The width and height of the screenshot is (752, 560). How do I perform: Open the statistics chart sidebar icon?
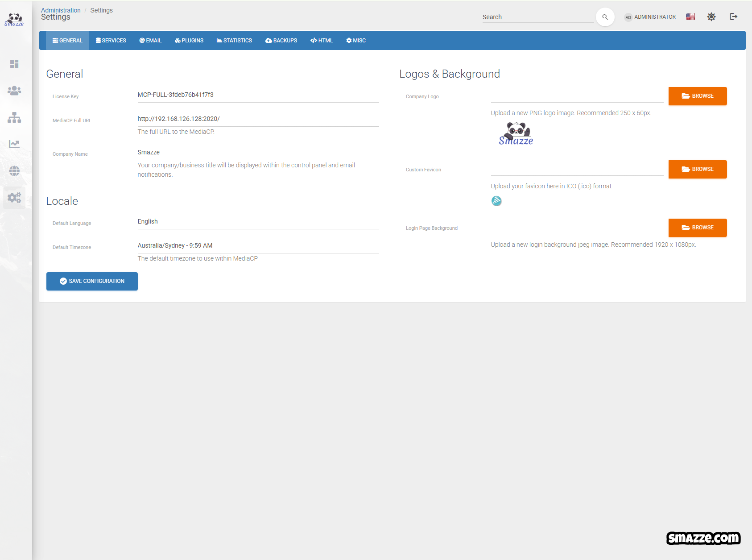[x=14, y=144]
